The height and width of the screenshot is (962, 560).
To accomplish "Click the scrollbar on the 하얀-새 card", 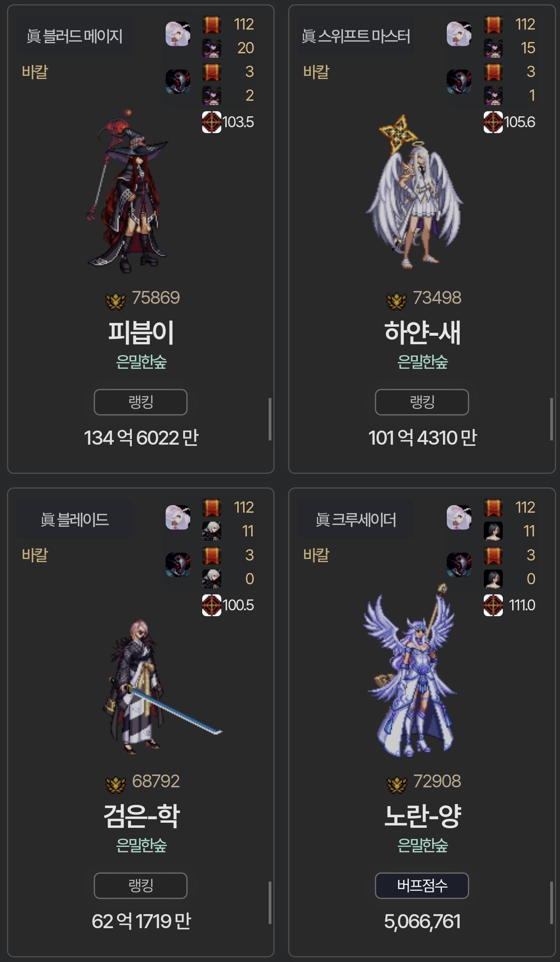I will [551, 419].
